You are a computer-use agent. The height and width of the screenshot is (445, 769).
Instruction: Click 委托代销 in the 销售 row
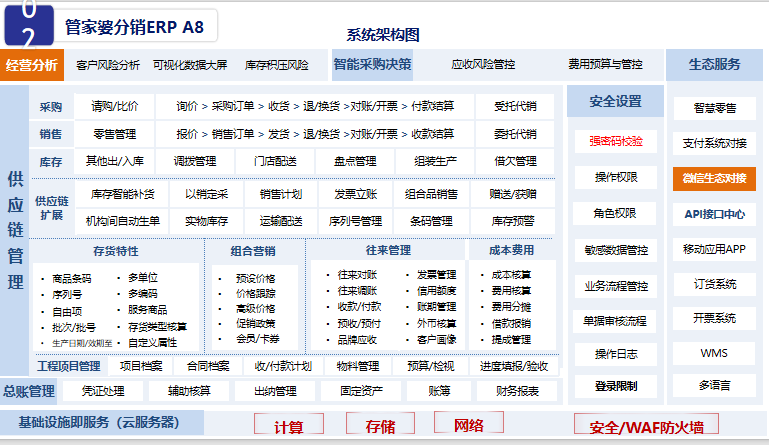click(x=515, y=134)
